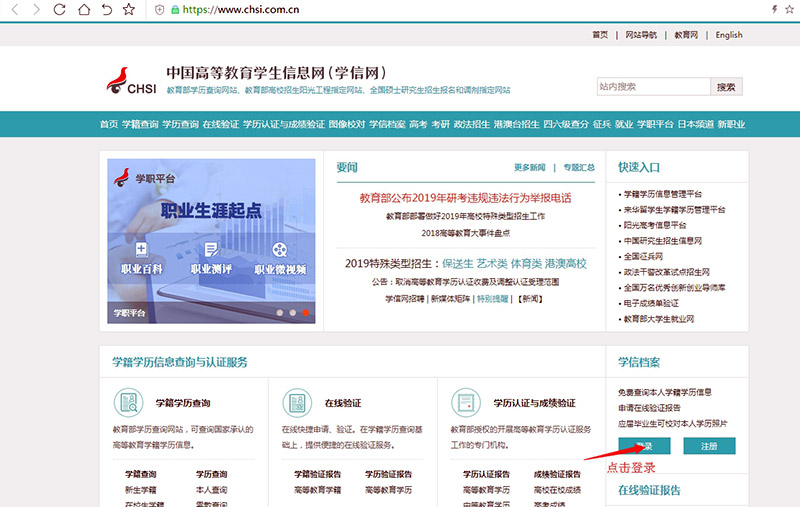Open 阳光高考信息平台 quick link

(655, 225)
